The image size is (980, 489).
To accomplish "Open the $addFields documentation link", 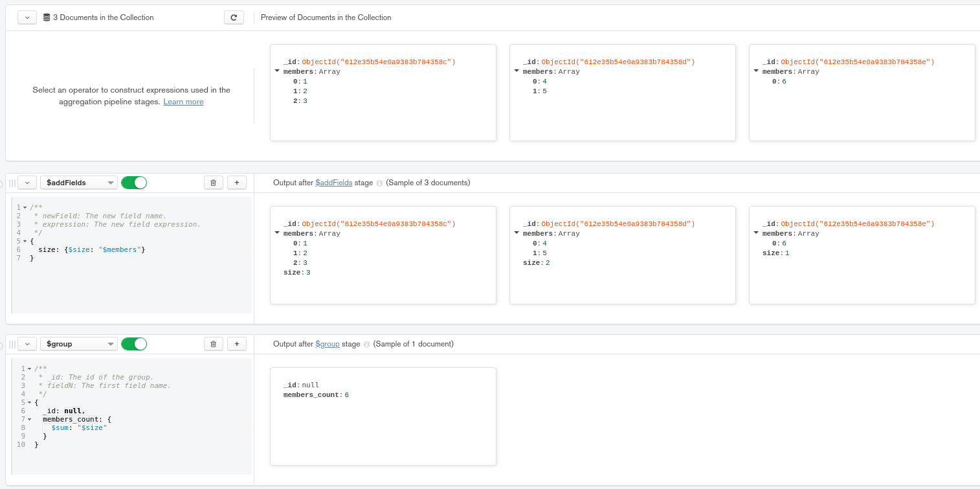I will (x=333, y=183).
